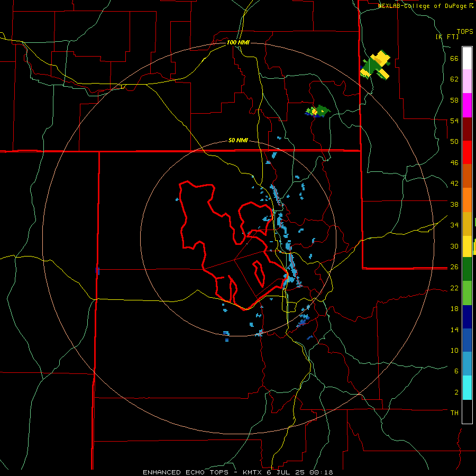The image size is (476, 476).
Task: Click the "34" value on the legend scale
Action: pos(454,225)
